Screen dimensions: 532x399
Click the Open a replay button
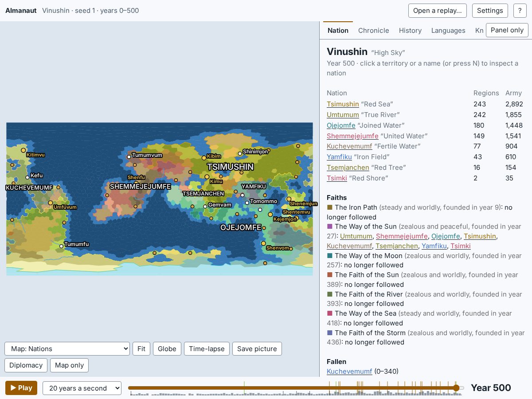(438, 11)
